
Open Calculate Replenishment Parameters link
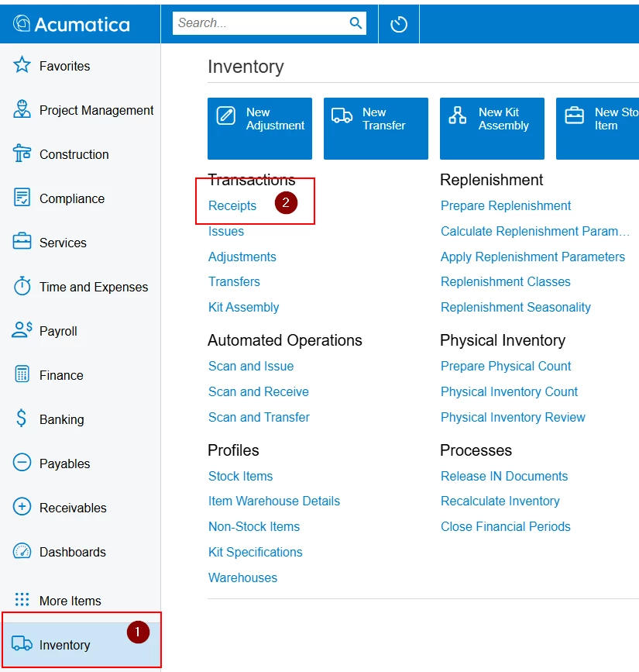tap(535, 232)
